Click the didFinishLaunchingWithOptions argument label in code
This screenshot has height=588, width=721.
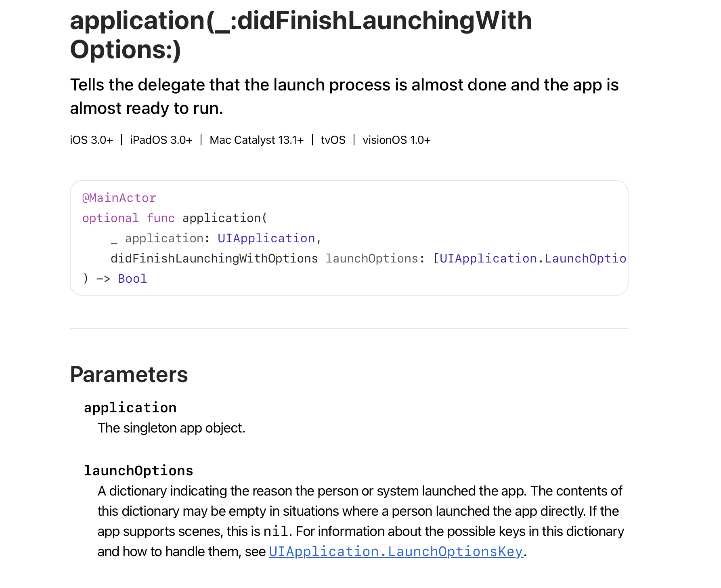(214, 258)
